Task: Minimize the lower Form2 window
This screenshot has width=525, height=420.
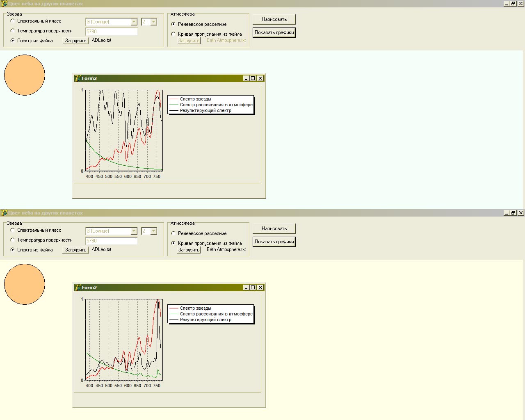Action: pos(246,288)
